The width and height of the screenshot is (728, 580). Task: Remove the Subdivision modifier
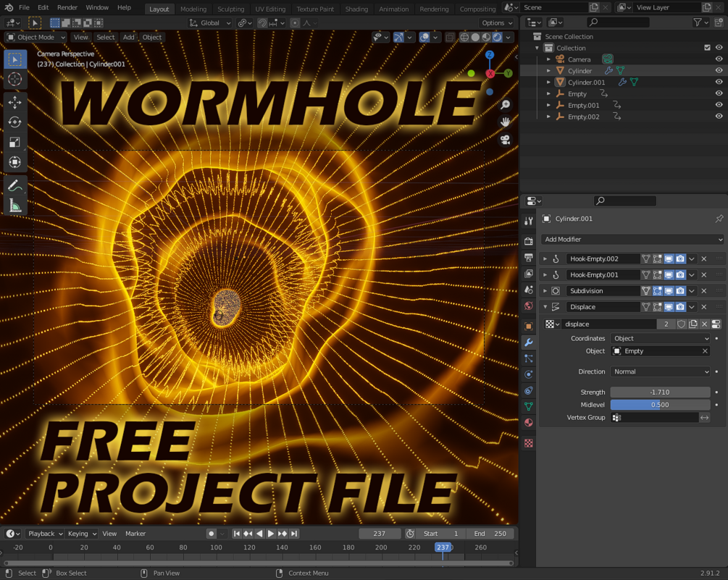point(704,291)
